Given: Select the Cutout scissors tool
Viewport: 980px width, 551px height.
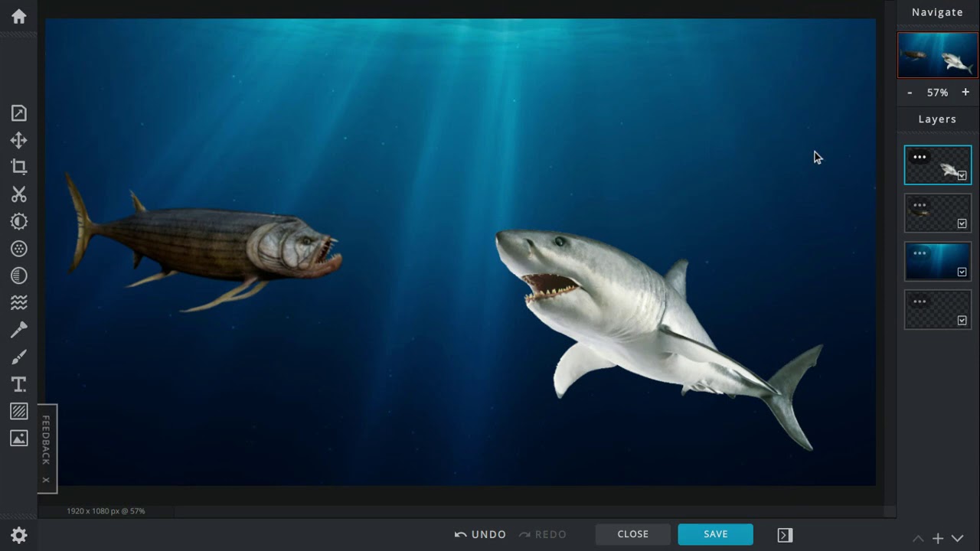Looking at the screenshot, I should click(x=19, y=194).
